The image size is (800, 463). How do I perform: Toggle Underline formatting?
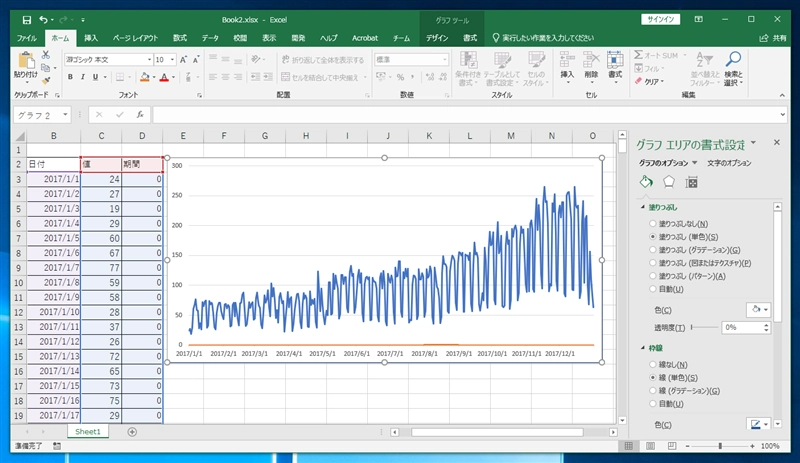point(95,77)
